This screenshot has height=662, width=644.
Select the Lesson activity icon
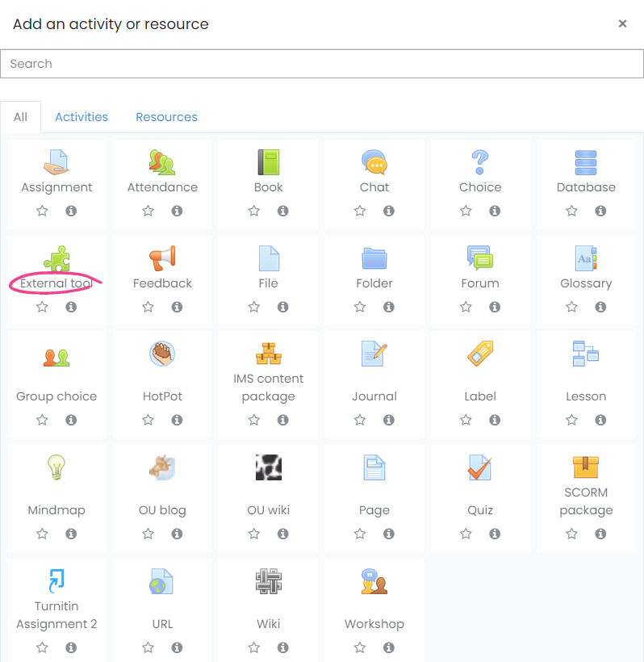tap(586, 354)
